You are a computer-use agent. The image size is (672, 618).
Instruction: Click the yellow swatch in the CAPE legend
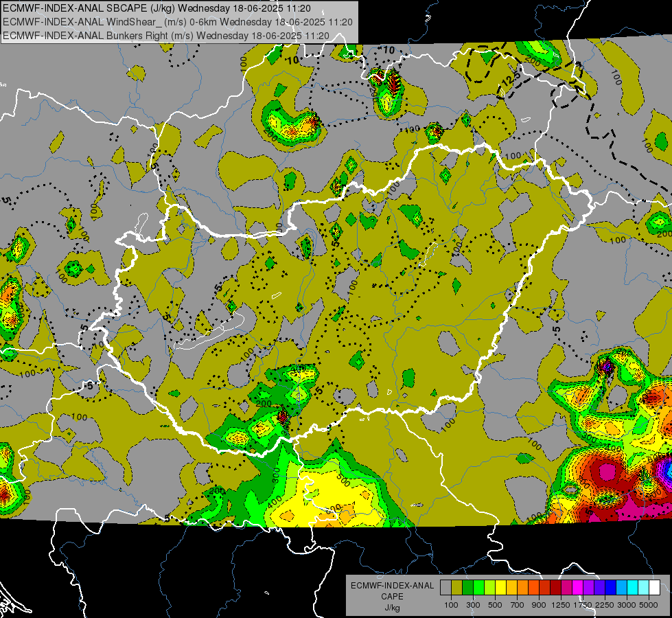[501, 587]
